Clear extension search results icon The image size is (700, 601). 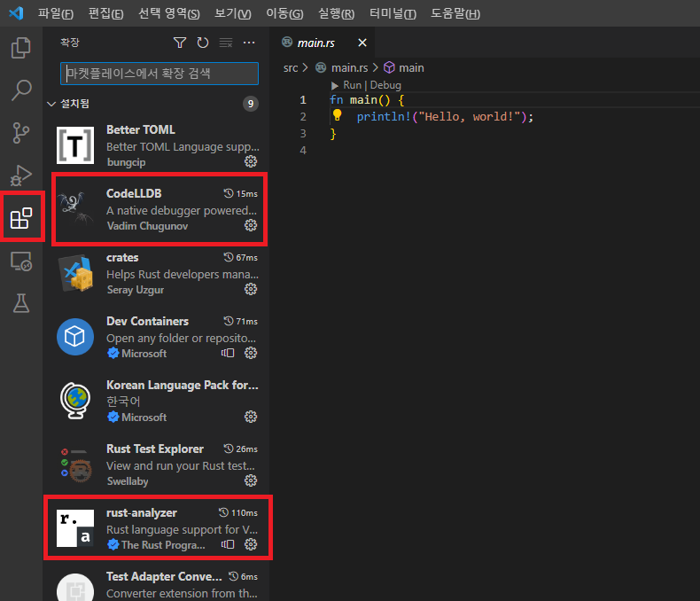click(x=226, y=43)
